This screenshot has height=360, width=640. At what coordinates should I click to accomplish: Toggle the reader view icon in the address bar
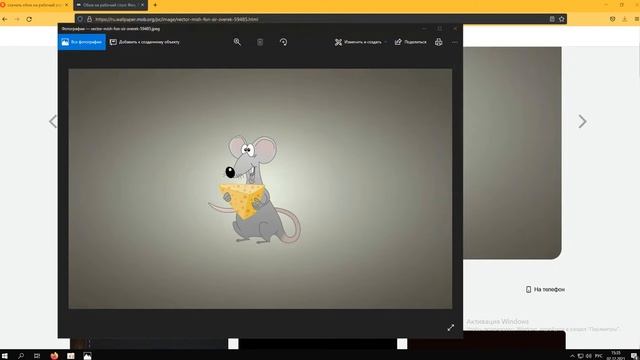(x=552, y=19)
